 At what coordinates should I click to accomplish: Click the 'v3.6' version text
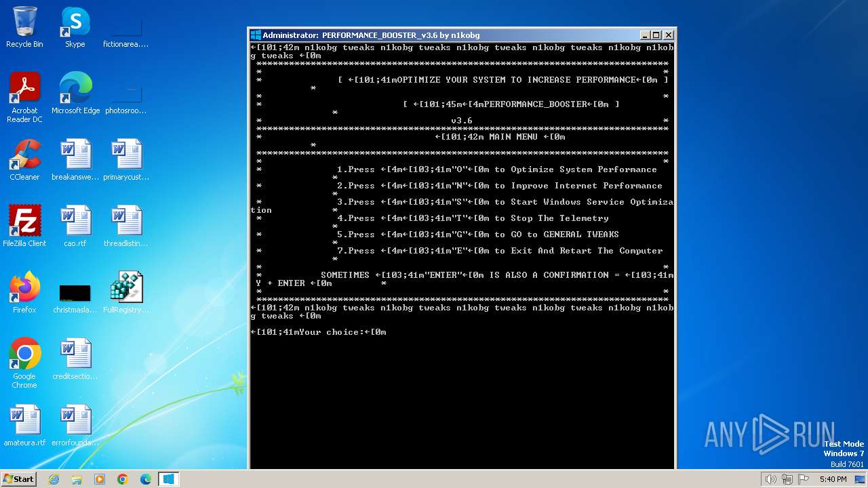click(462, 121)
